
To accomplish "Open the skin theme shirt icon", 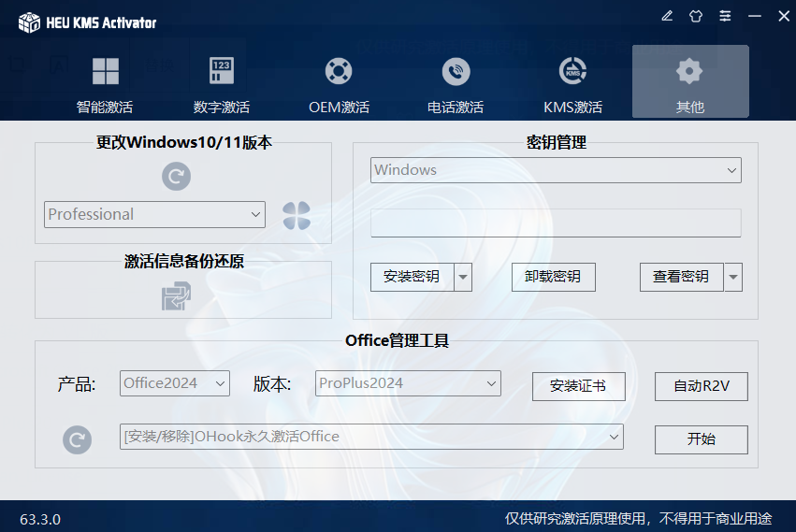I will [695, 16].
